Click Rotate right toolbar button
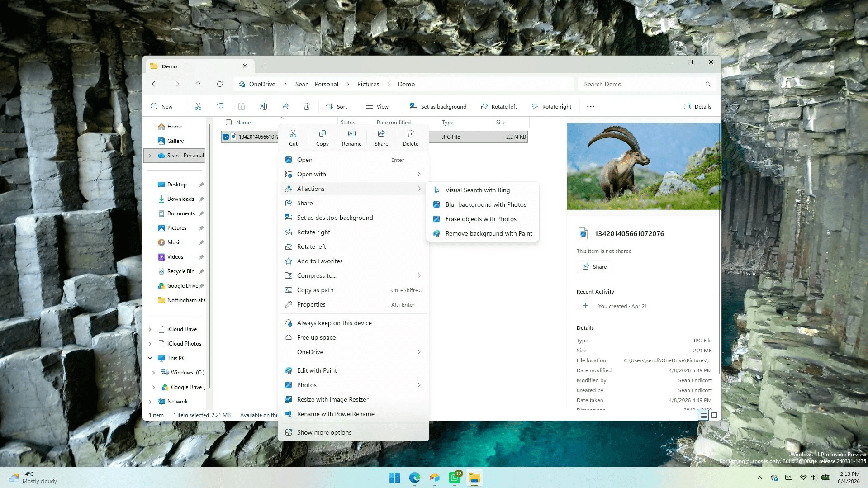 tap(551, 107)
